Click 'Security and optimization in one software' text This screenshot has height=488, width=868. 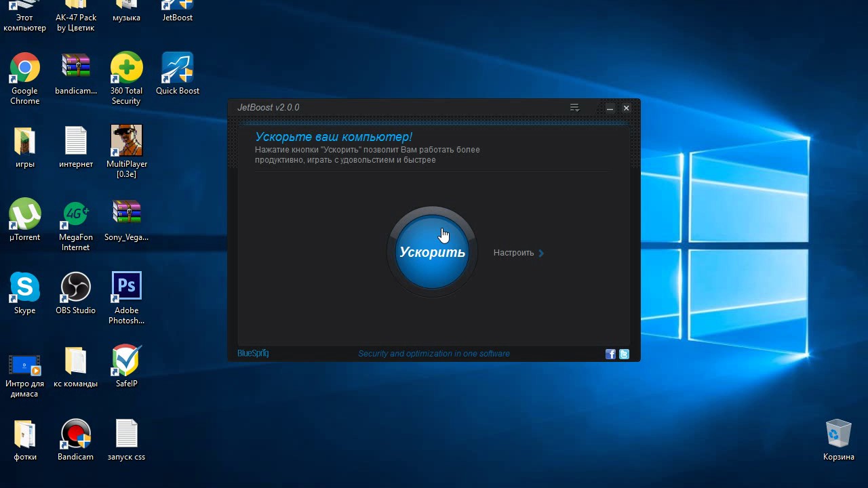pos(434,354)
